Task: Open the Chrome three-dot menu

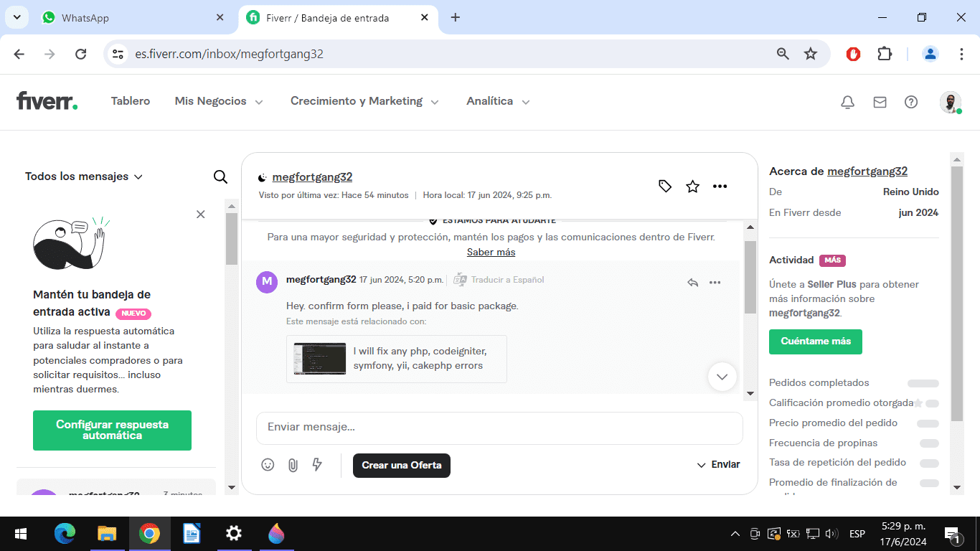Action: (x=961, y=54)
